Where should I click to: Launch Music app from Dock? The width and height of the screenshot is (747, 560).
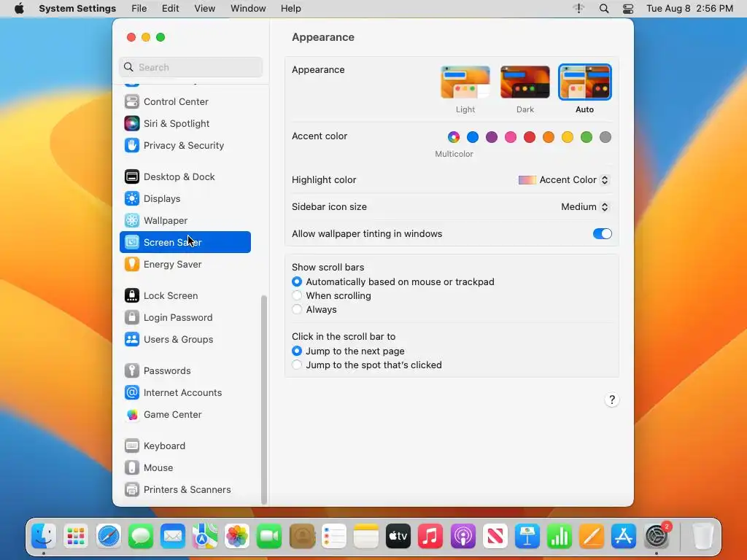tap(430, 536)
